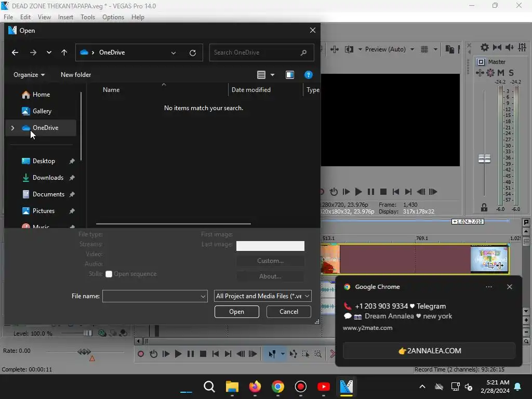This screenshot has height=399, width=532.
Task: Click the Split Screen View icon
Action: (349, 49)
